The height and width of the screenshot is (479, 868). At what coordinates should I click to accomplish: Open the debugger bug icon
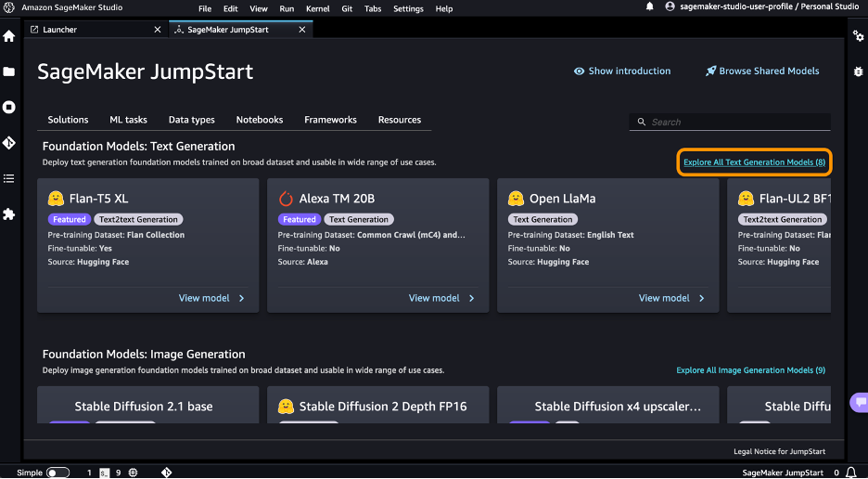(858, 71)
